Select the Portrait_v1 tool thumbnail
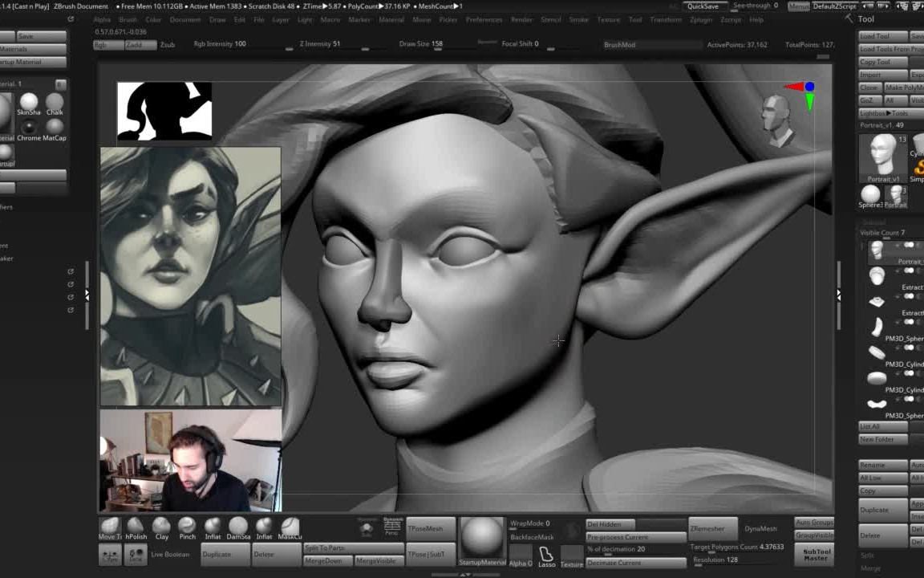The height and width of the screenshot is (578, 924). 883,157
